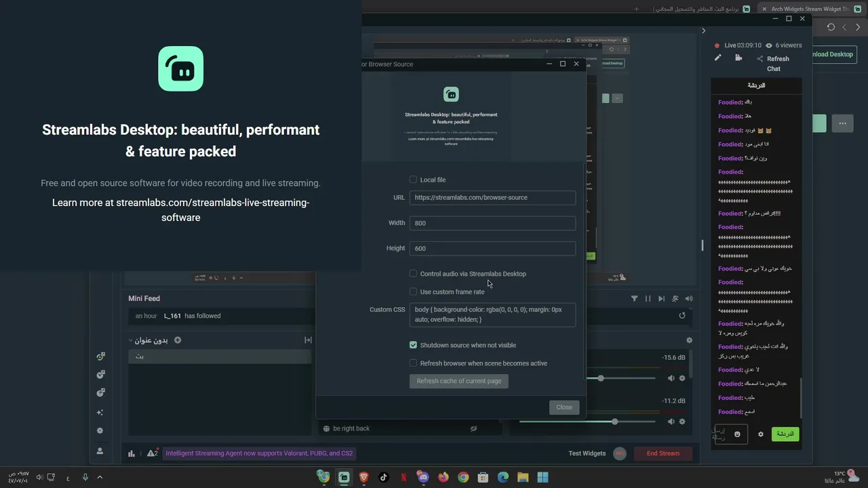868x488 pixels.
Task: Click the scene transitions icon
Action: (308, 340)
